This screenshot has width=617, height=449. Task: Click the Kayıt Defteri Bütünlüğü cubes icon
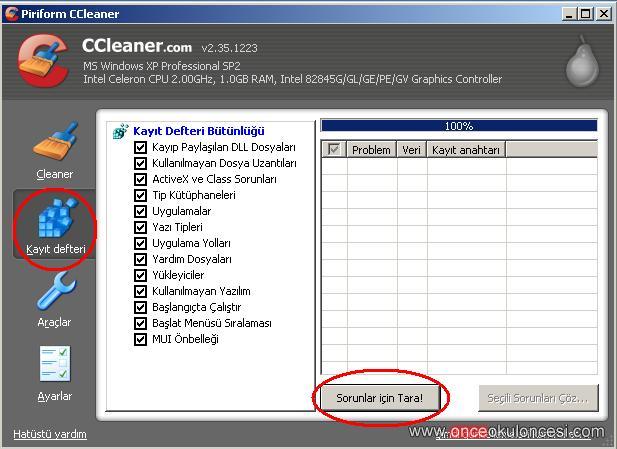pyautogui.click(x=121, y=131)
